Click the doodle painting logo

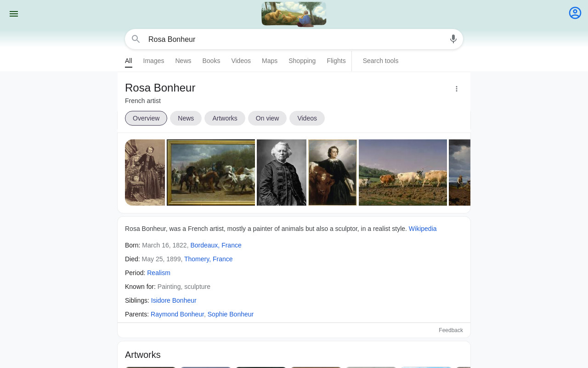[294, 14]
